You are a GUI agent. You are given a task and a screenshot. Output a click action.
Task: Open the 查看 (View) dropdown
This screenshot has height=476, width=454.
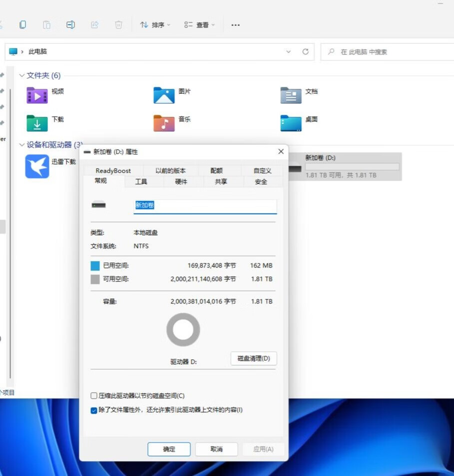pyautogui.click(x=199, y=25)
